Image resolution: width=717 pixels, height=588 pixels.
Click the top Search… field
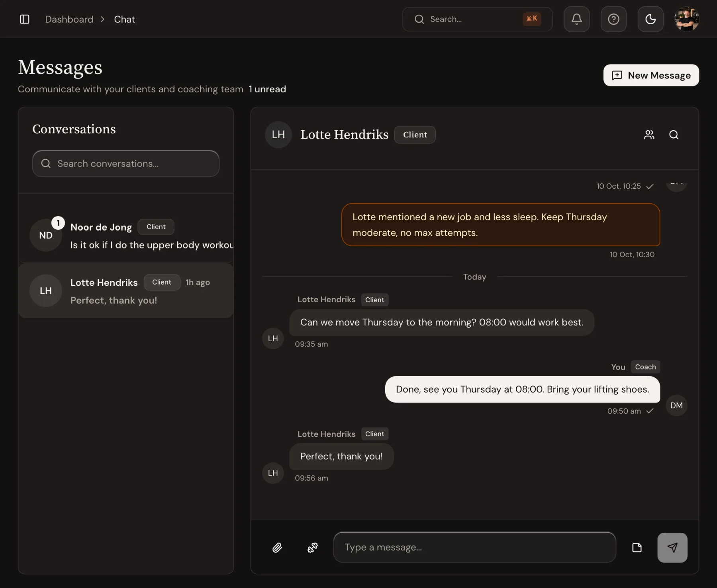pos(477,19)
